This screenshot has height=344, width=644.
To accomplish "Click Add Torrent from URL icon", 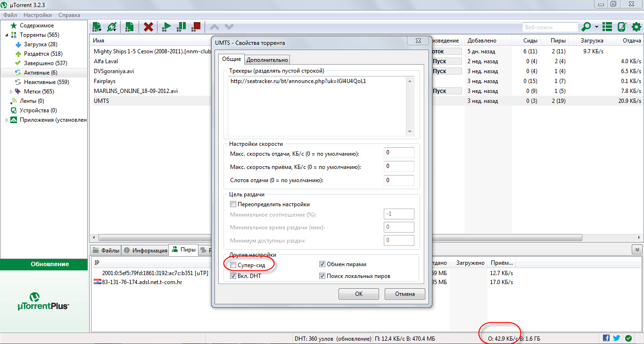I will tap(112, 27).
